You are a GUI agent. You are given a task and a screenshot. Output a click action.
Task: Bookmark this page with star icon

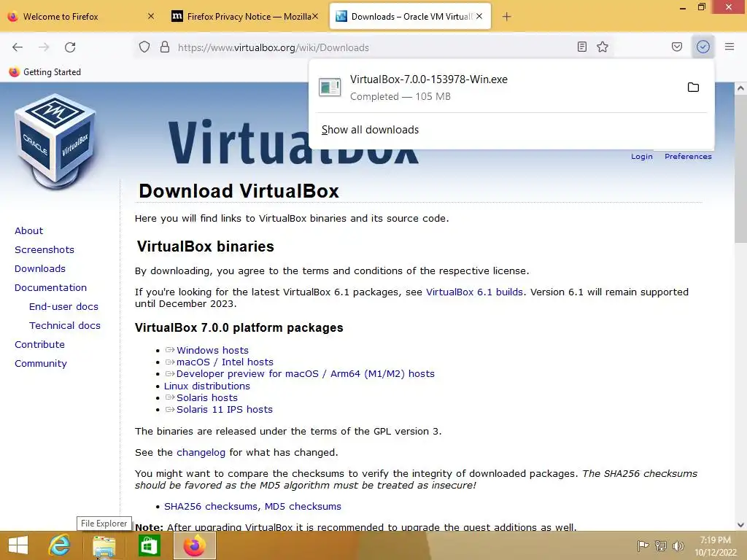pos(603,47)
